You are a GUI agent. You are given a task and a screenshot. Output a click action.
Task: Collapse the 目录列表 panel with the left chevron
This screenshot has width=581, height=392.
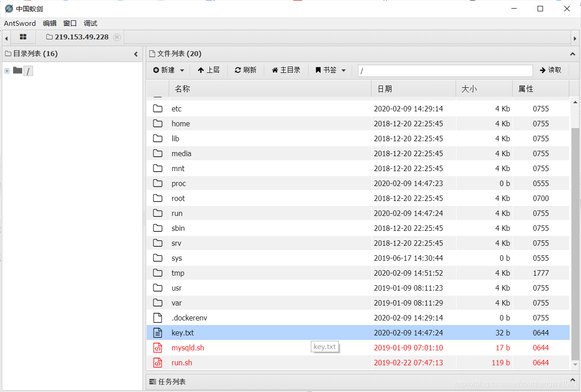[x=136, y=54]
